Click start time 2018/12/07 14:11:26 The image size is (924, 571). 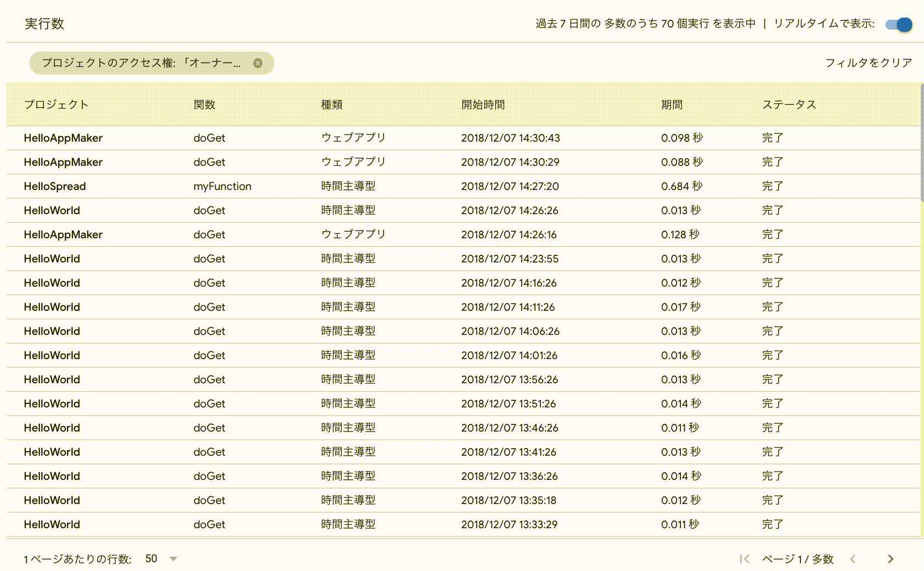(x=508, y=307)
